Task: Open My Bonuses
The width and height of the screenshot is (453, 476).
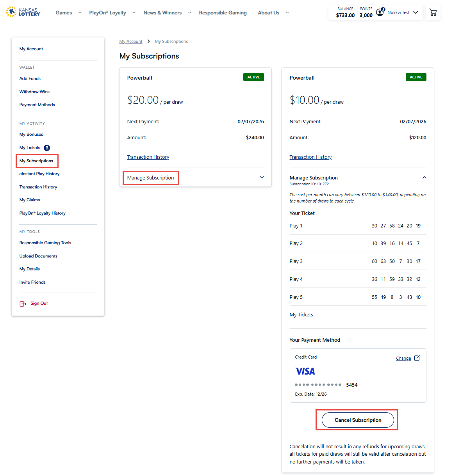Action: (31, 134)
